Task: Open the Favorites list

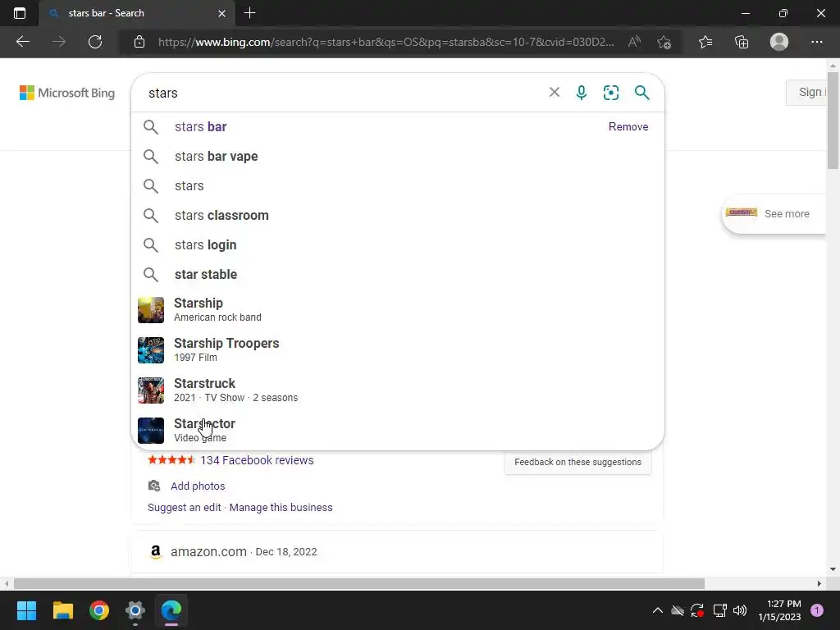Action: pos(705,42)
